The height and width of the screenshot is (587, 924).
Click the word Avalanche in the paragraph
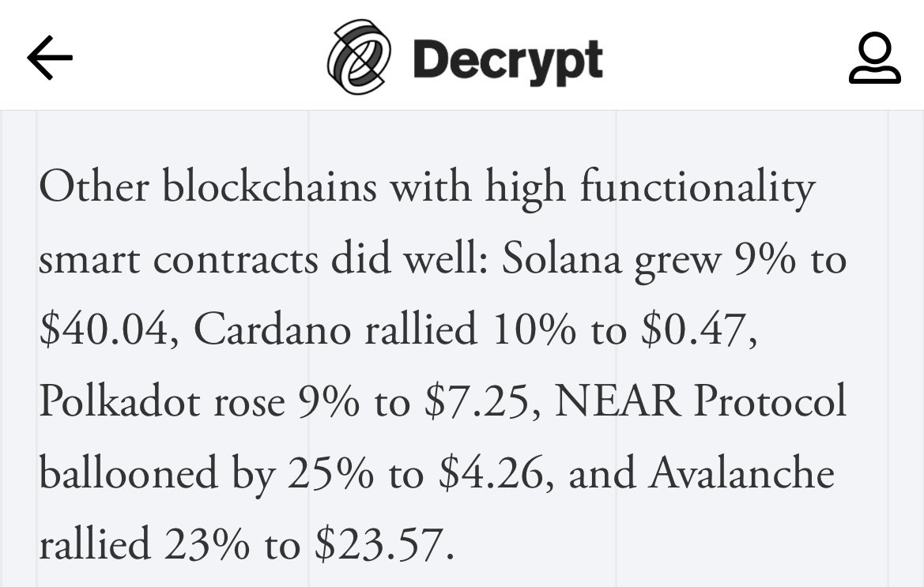(x=741, y=473)
